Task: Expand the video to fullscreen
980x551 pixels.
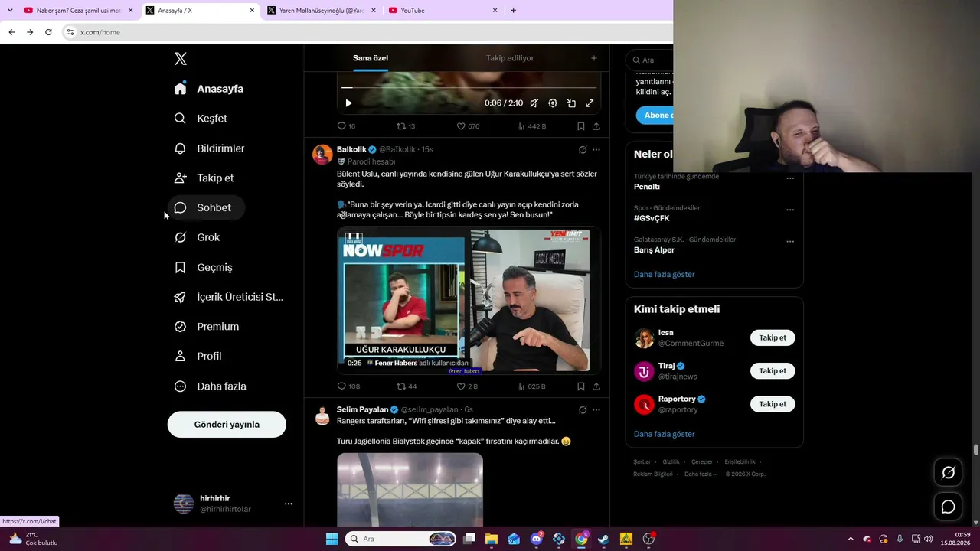Action: [x=590, y=103]
